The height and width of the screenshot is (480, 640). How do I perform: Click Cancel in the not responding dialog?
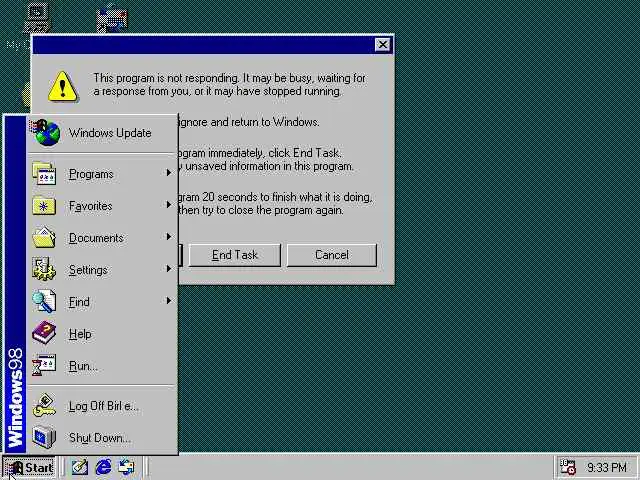(331, 255)
